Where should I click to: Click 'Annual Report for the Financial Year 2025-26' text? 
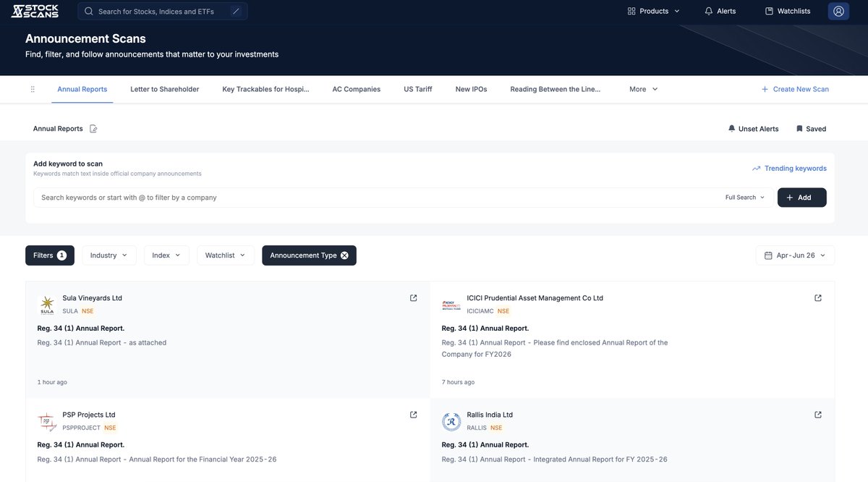(203, 460)
